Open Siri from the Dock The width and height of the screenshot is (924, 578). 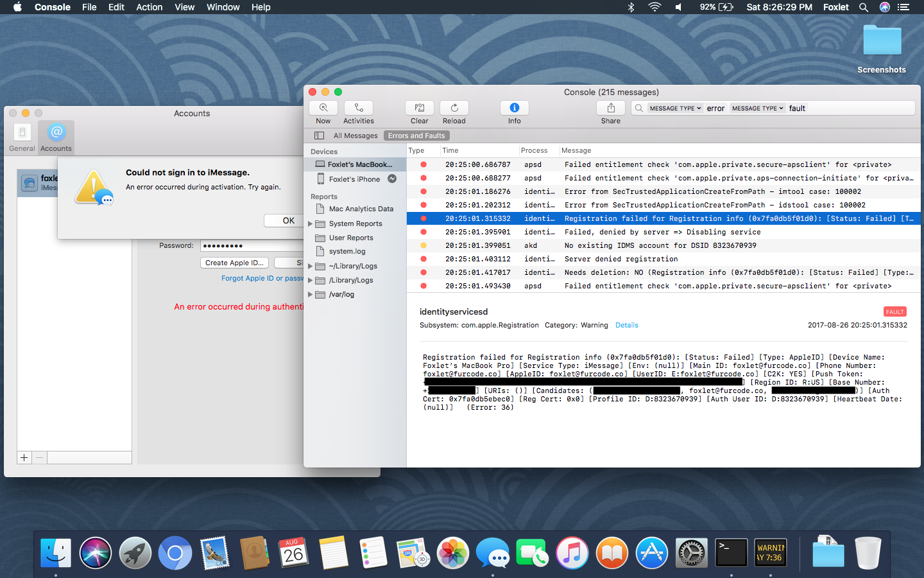96,553
